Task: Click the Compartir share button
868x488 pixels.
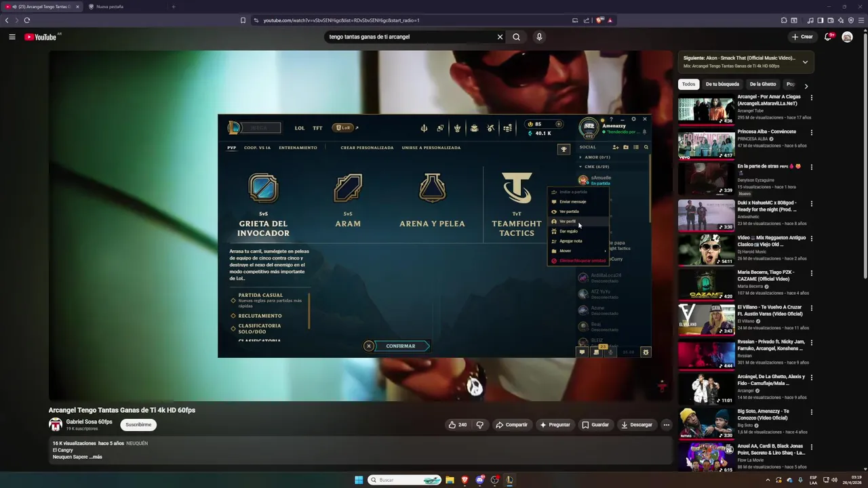Action: [511, 425]
